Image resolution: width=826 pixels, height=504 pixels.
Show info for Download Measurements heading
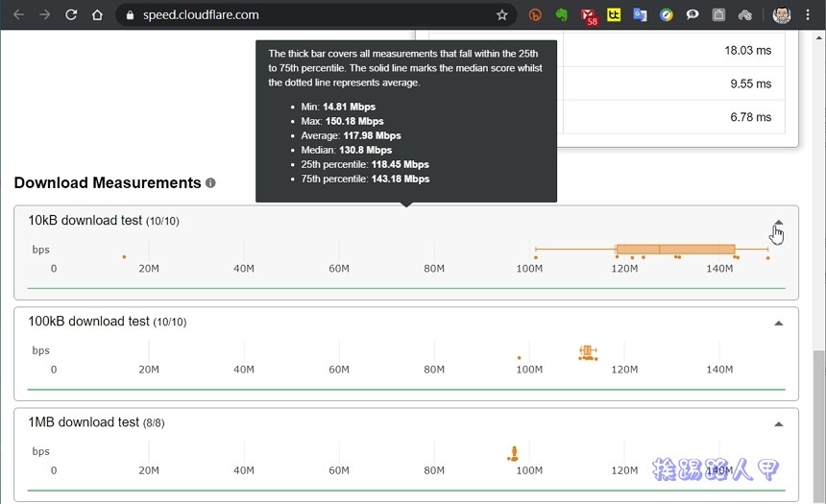(x=210, y=182)
